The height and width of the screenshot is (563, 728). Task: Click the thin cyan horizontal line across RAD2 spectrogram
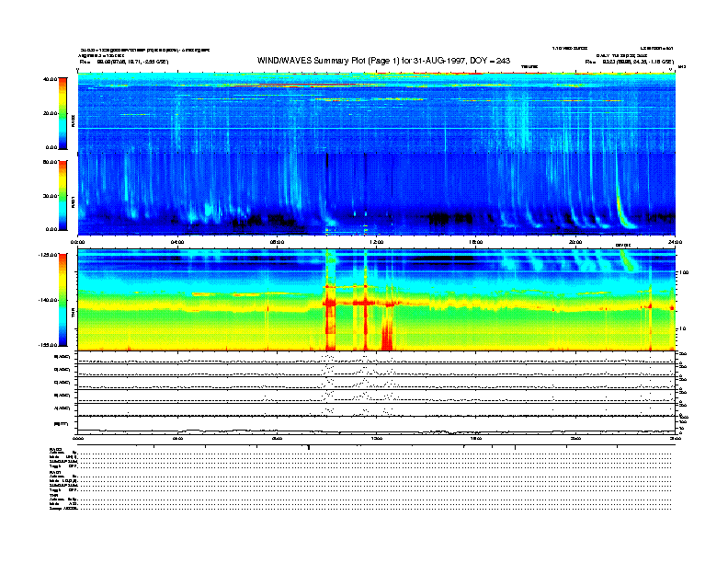point(377,128)
